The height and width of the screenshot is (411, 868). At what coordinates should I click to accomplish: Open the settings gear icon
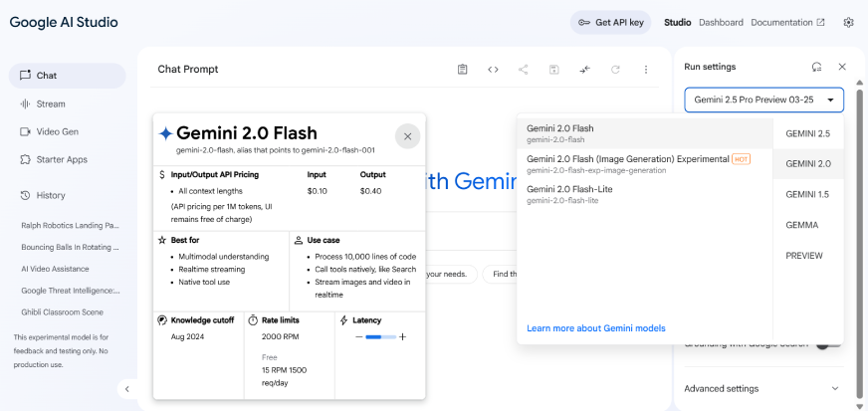click(849, 23)
